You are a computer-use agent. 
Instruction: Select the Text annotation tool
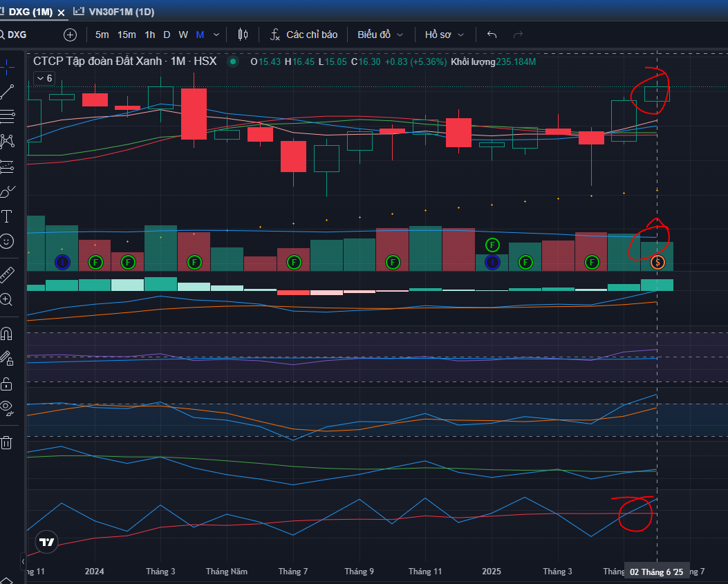click(6, 216)
